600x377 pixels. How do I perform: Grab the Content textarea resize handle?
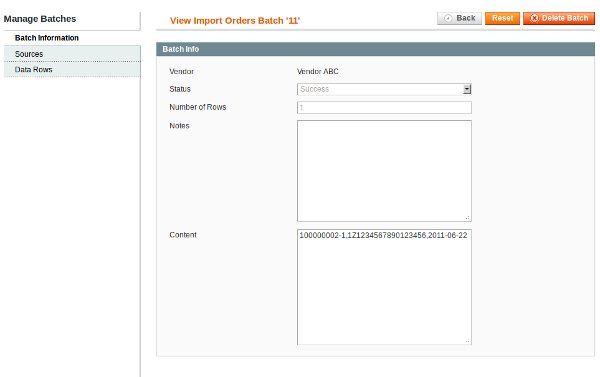click(x=468, y=341)
